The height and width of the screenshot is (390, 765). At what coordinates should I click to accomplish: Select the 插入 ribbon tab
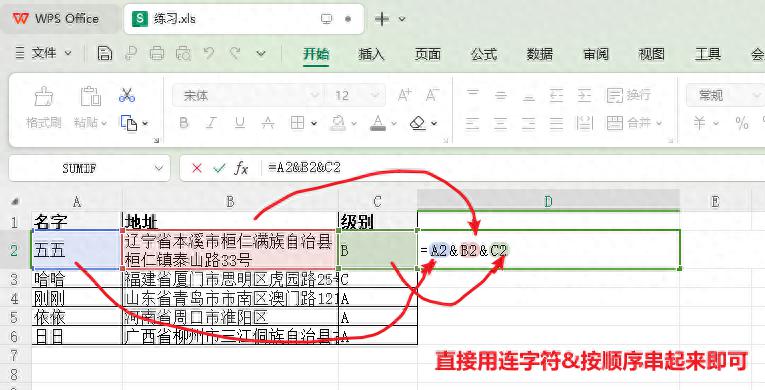(371, 54)
